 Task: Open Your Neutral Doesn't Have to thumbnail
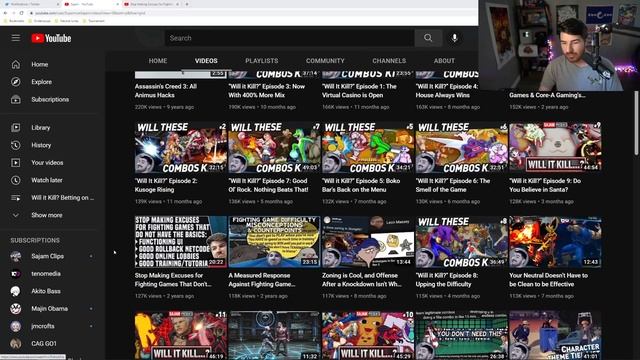coord(555,242)
